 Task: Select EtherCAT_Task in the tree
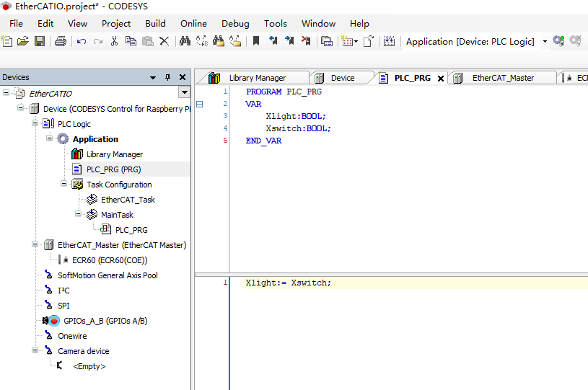[128, 200]
